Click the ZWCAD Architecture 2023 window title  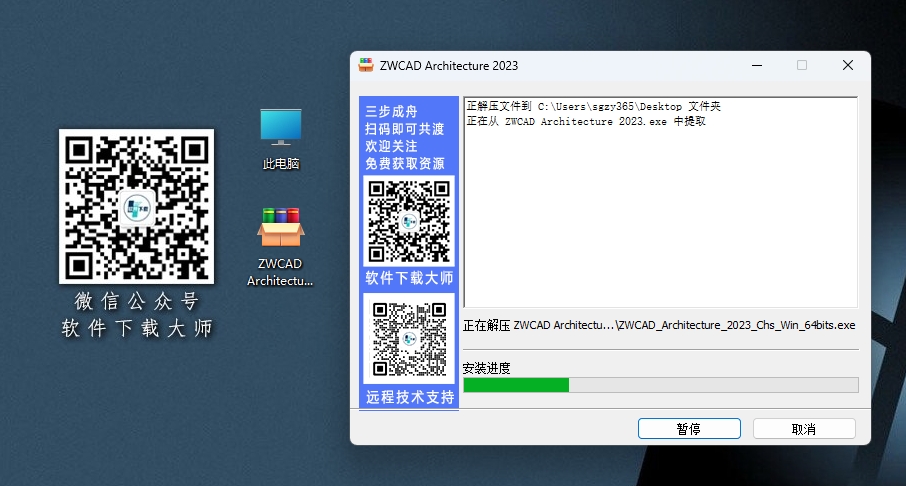pos(449,66)
